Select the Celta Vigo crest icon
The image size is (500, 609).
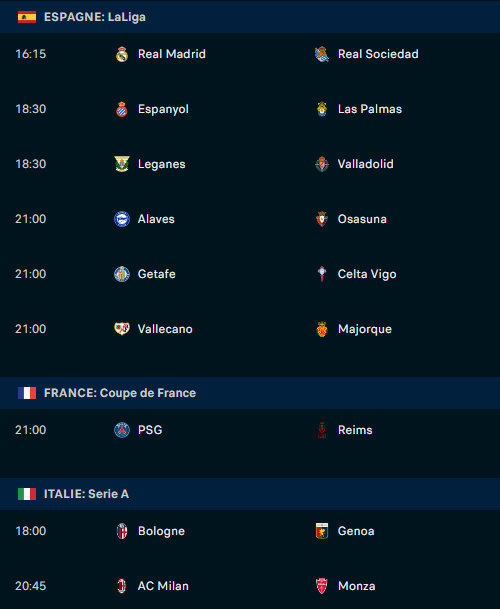(322, 274)
